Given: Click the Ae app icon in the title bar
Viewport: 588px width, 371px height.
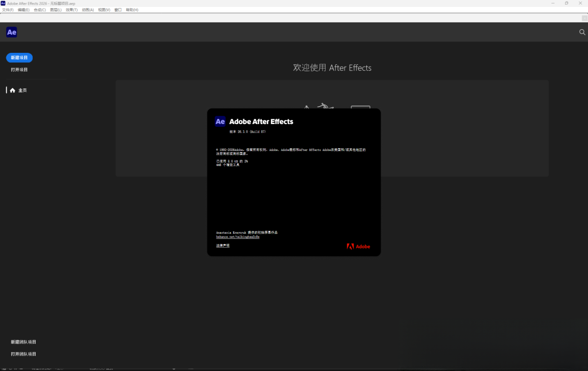Looking at the screenshot, I should 3,3.
